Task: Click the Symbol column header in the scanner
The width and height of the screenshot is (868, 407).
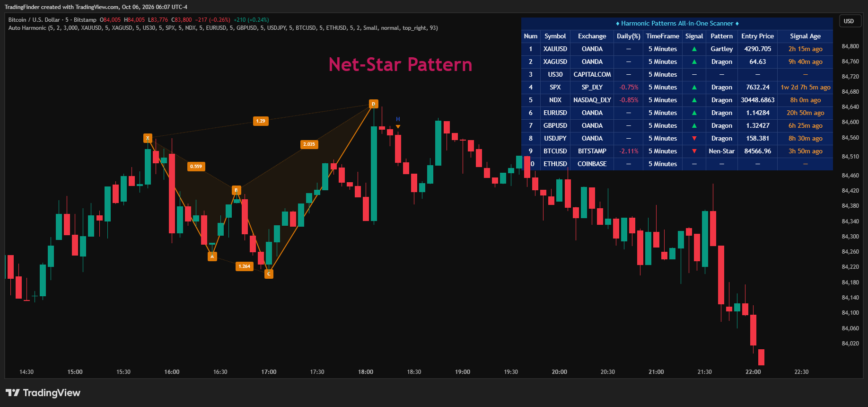Action: 555,36
